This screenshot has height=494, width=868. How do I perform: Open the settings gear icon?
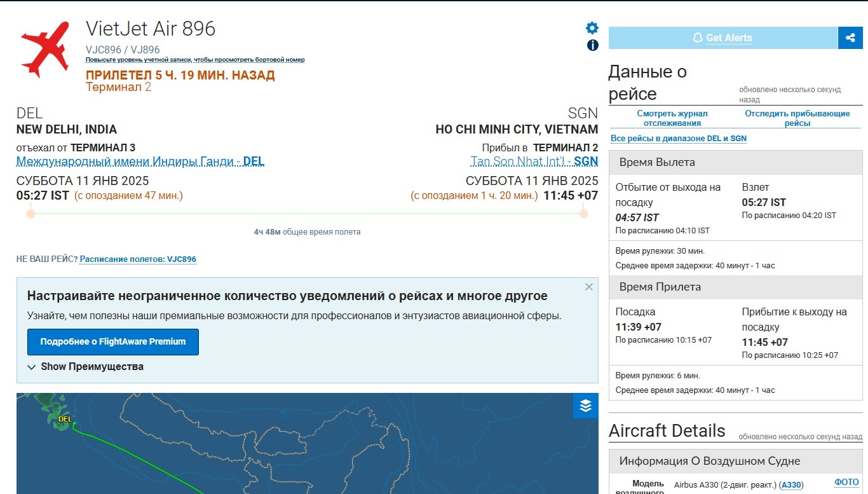click(x=592, y=28)
